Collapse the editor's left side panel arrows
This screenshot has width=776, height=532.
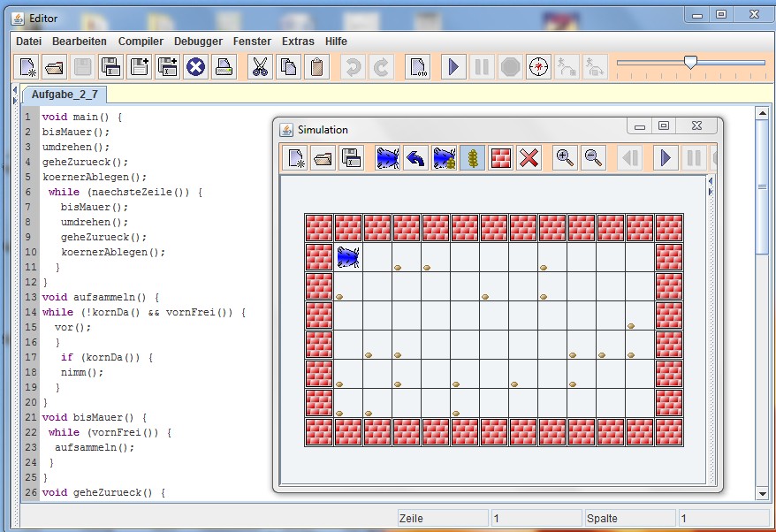tap(15, 89)
